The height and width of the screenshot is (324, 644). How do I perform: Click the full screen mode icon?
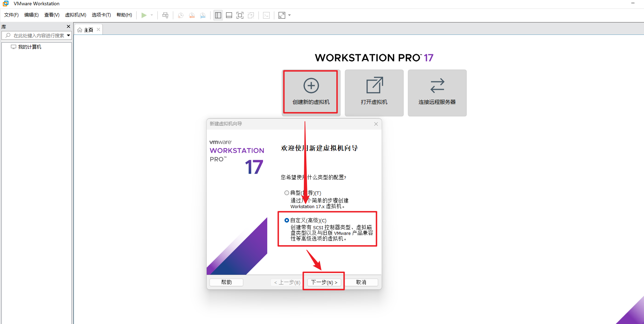pyautogui.click(x=240, y=15)
